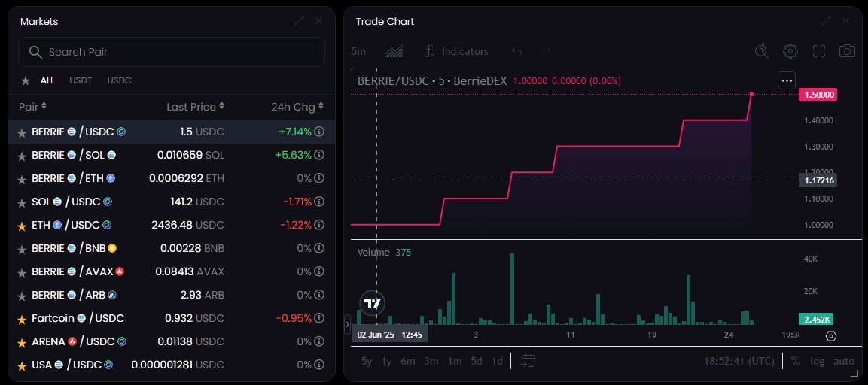Open info icon for BERRIE/AVAX row

319,271
